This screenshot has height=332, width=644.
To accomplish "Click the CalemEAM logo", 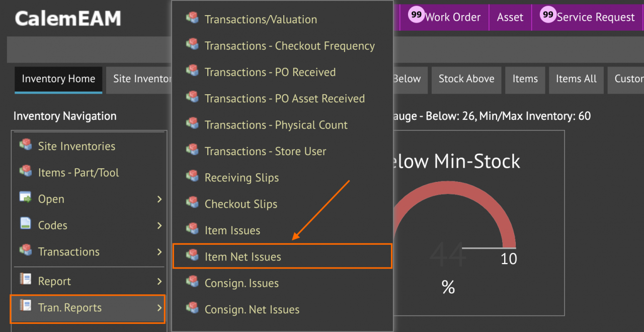I will (68, 19).
